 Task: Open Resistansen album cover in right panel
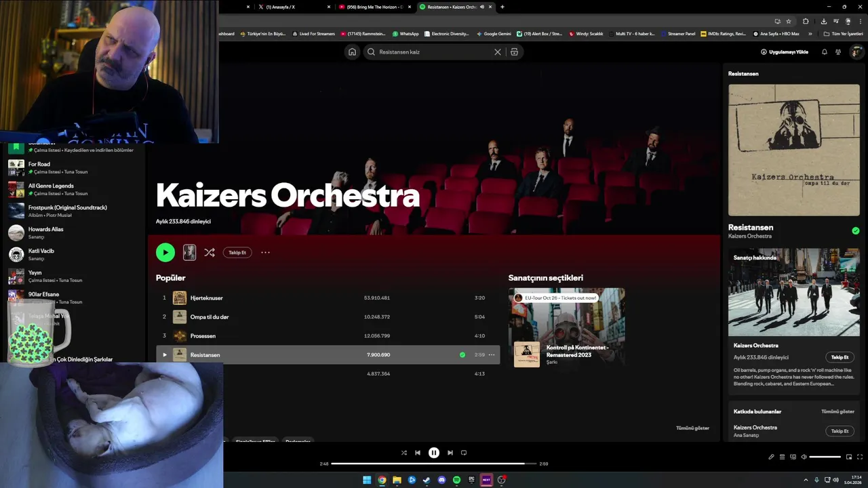tap(794, 150)
